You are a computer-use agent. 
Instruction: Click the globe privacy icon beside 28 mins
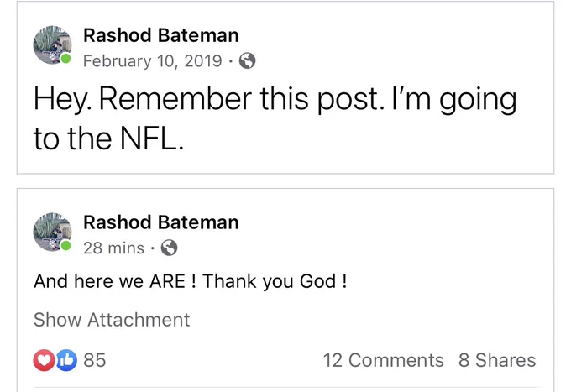170,248
